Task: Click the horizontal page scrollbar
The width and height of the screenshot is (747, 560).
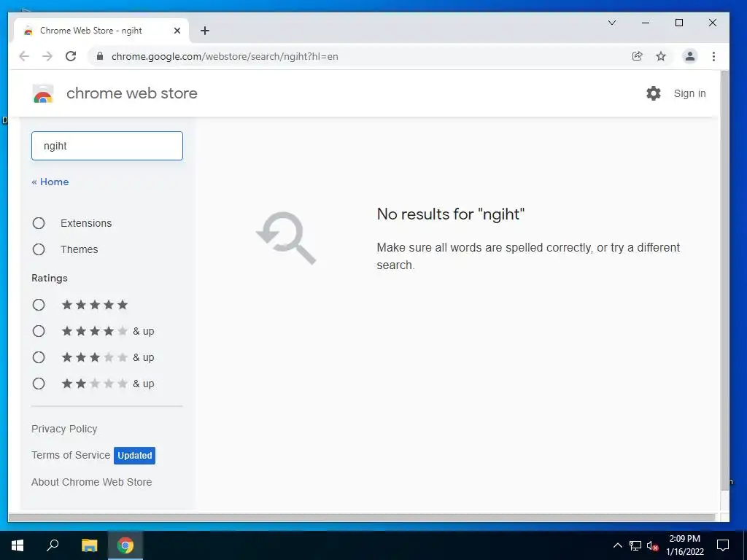Action: [x=362, y=517]
